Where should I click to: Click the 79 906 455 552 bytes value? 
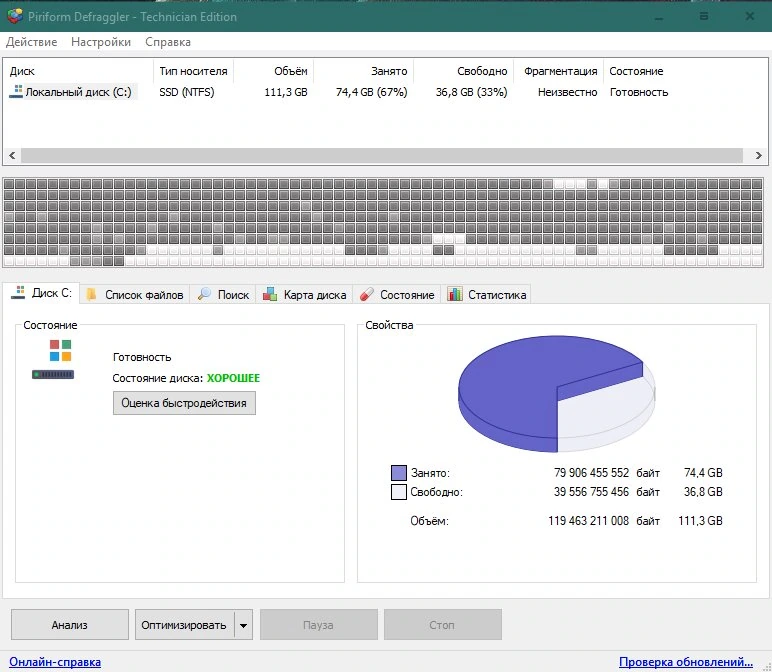click(591, 473)
